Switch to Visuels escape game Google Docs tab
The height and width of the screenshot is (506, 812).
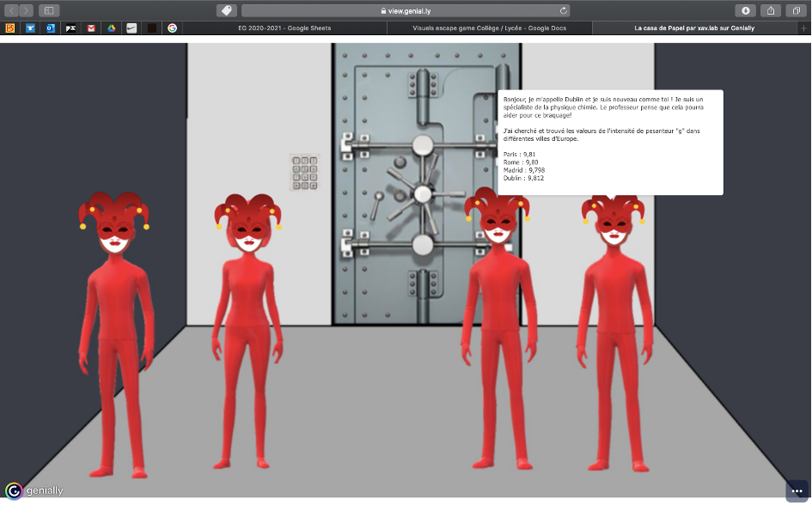pyautogui.click(x=490, y=28)
